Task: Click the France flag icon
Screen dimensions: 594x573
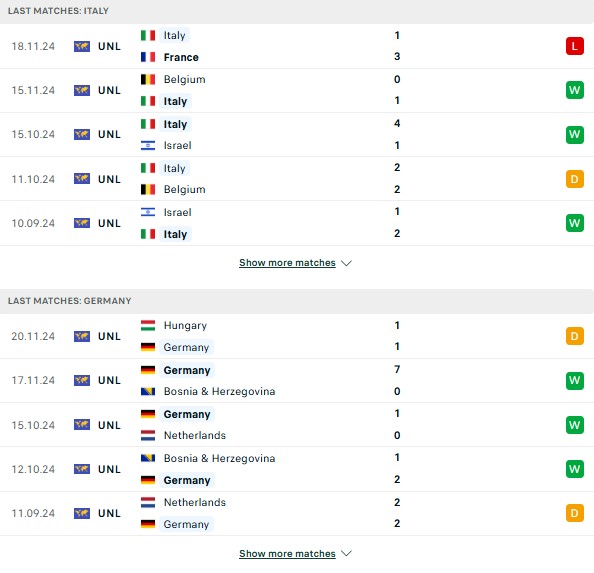Action: click(148, 57)
